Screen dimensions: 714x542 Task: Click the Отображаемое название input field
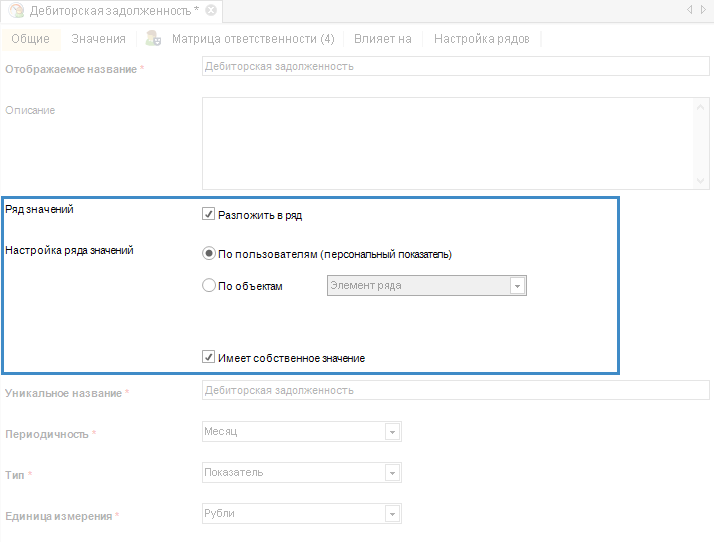455,67
